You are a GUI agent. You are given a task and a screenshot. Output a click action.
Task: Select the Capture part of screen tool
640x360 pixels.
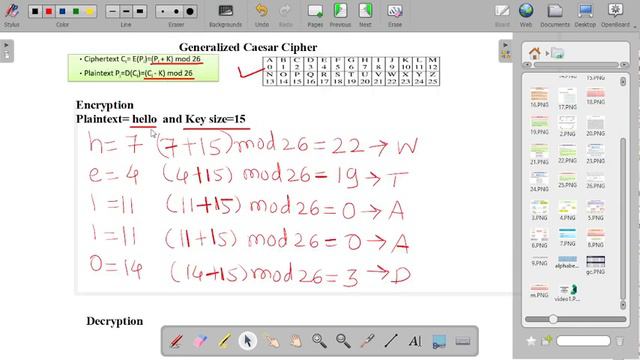tap(439, 341)
